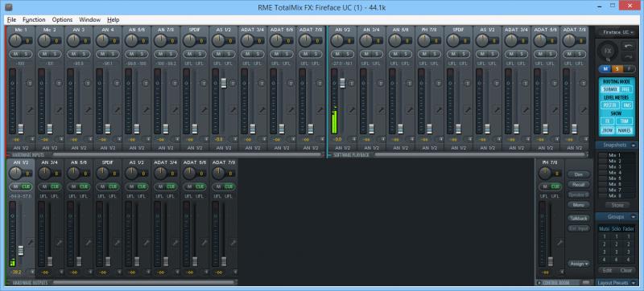Viewport: 644px width, 291px height.
Task: Click the Edit button under Groups
Action: point(607,271)
